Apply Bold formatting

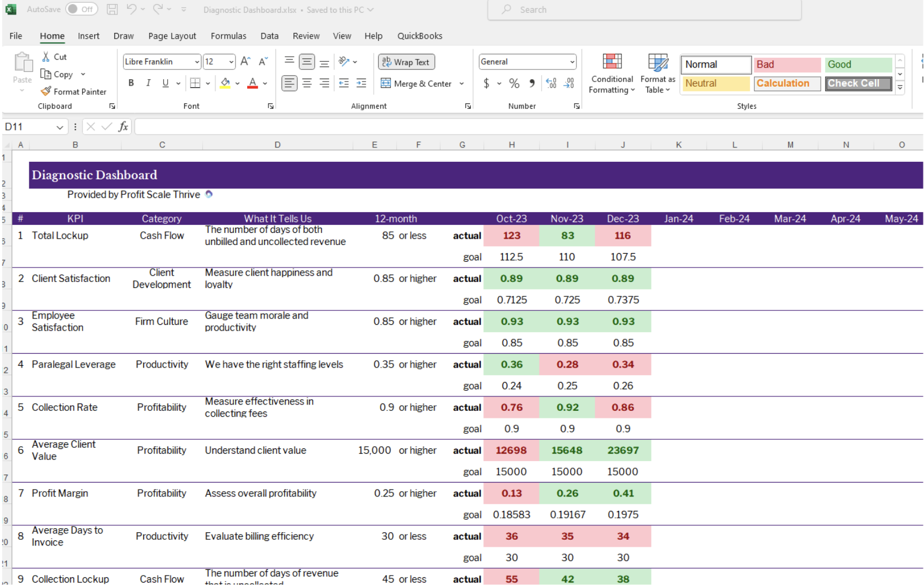tap(131, 83)
